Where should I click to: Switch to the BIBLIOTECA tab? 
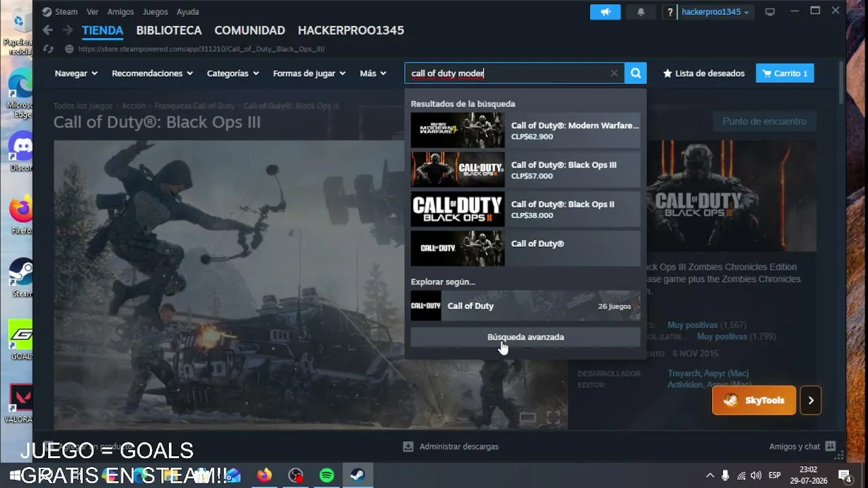tap(169, 30)
